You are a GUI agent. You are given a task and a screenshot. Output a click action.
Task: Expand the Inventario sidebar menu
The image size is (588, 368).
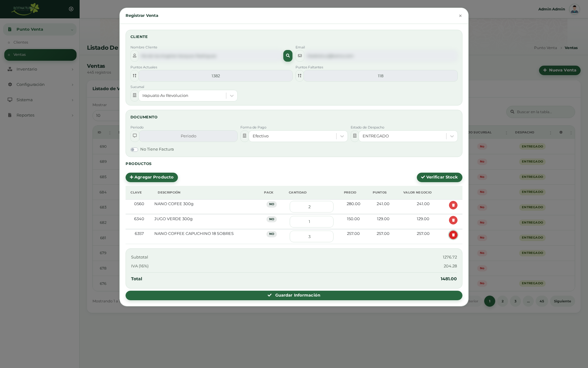click(x=40, y=69)
